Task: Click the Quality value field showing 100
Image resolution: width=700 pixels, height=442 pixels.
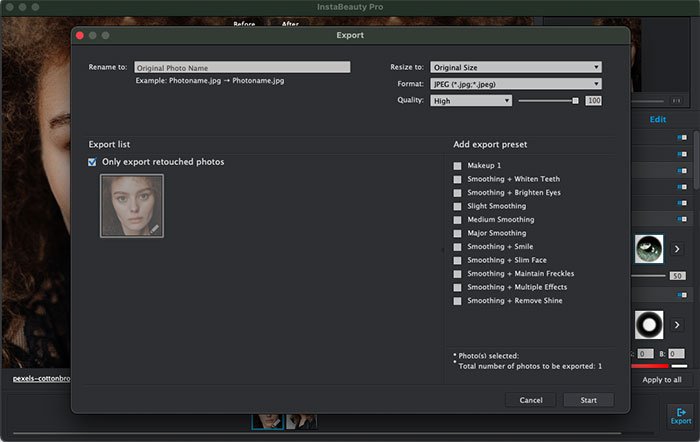Action: [x=593, y=100]
